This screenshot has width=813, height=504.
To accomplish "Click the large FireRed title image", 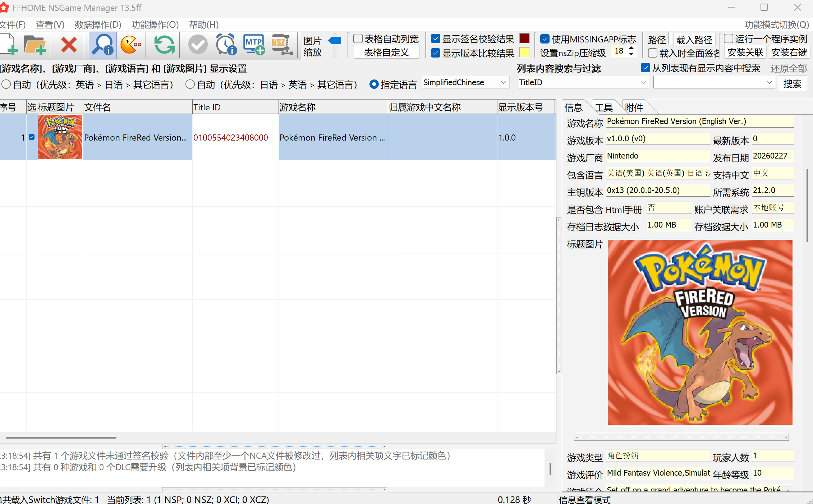I will (700, 332).
